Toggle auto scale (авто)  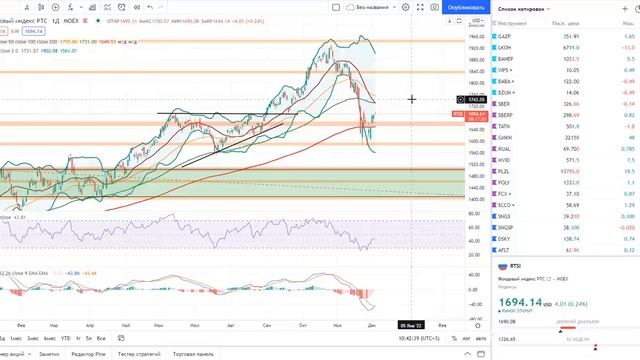tap(481, 338)
